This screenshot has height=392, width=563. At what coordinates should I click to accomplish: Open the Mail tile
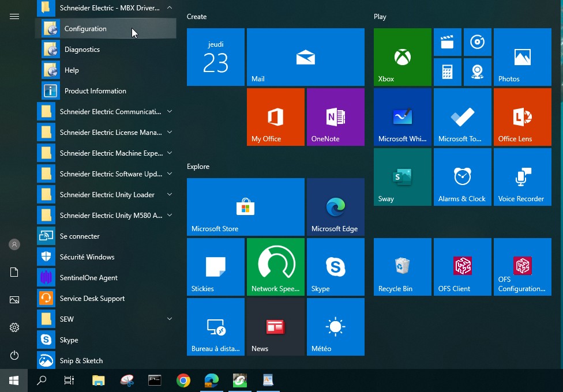coord(306,57)
